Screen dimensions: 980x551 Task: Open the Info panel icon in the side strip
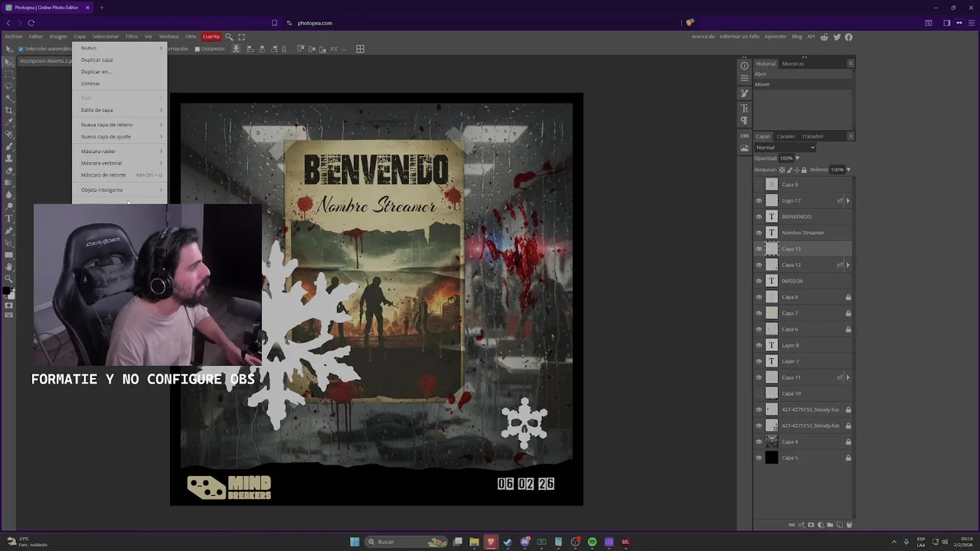click(x=744, y=66)
